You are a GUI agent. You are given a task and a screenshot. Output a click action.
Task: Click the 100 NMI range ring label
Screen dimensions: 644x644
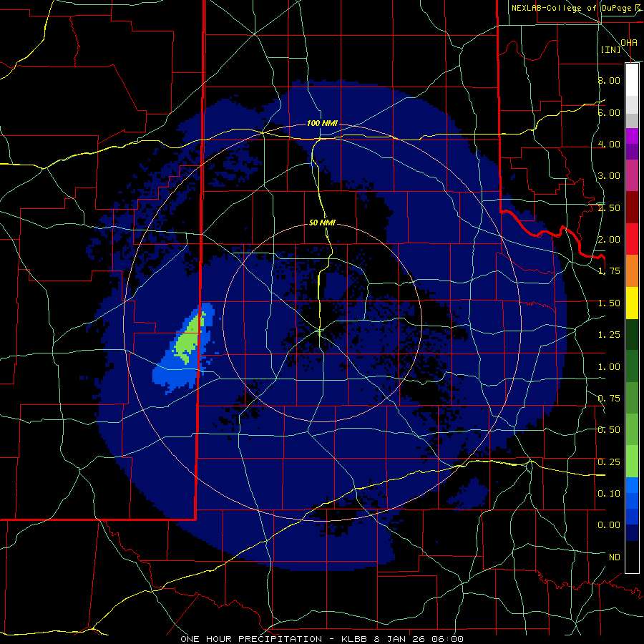[322, 123]
